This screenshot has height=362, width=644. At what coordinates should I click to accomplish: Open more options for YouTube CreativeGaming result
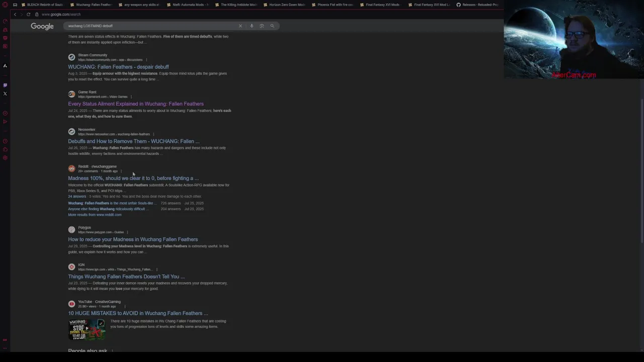click(125, 306)
